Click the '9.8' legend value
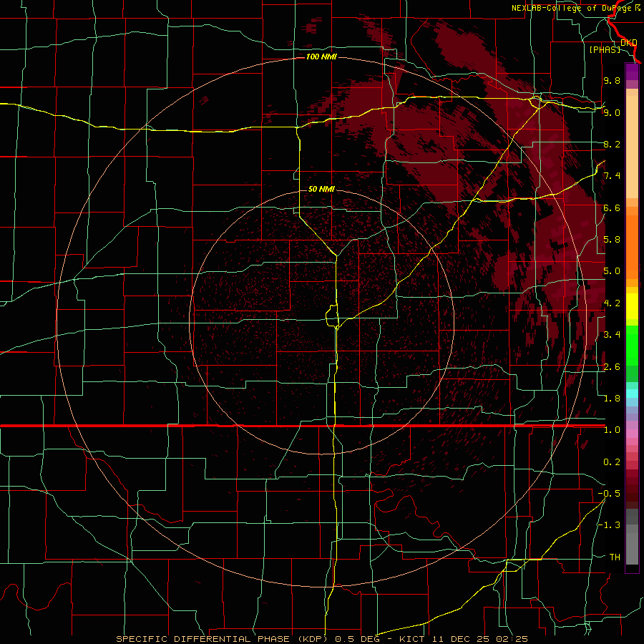This screenshot has height=644, width=644. pyautogui.click(x=612, y=80)
